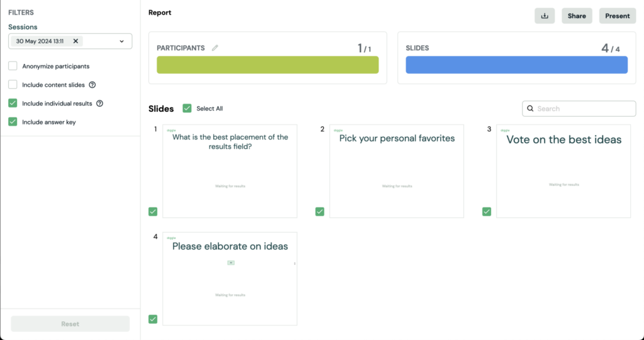This screenshot has height=340, width=644.
Task: Click the Share button
Action: coord(577,16)
